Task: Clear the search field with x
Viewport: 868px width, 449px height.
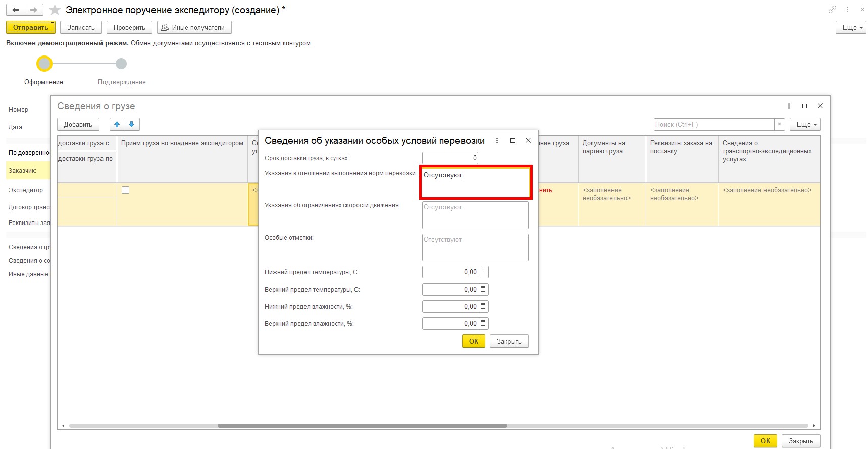Action: [779, 124]
